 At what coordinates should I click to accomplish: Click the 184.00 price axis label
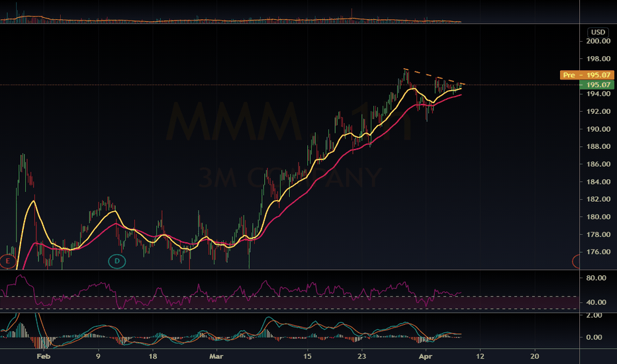pos(598,182)
